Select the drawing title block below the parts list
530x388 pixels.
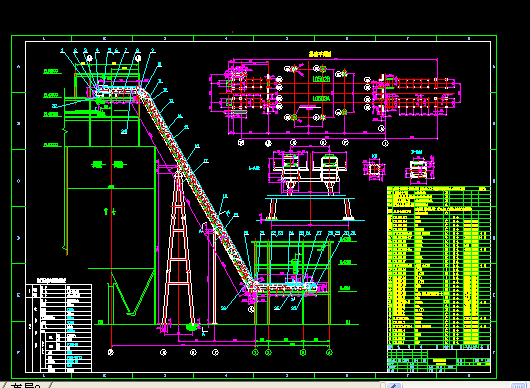pos(439,361)
